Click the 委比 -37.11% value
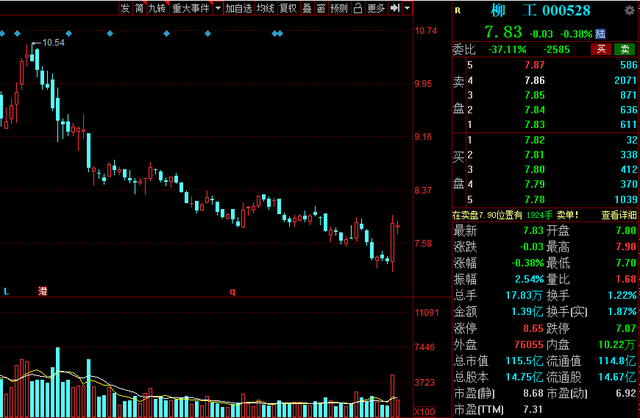This screenshot has height=418, width=640. (507, 50)
